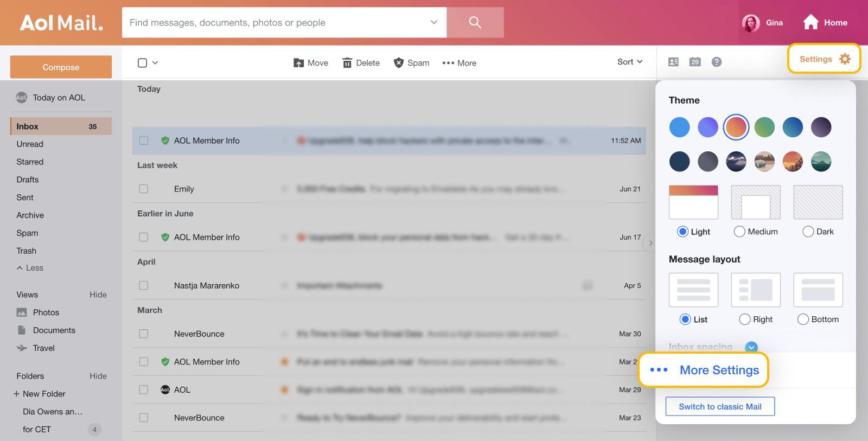Open the 'for CET' folder

pos(37,430)
